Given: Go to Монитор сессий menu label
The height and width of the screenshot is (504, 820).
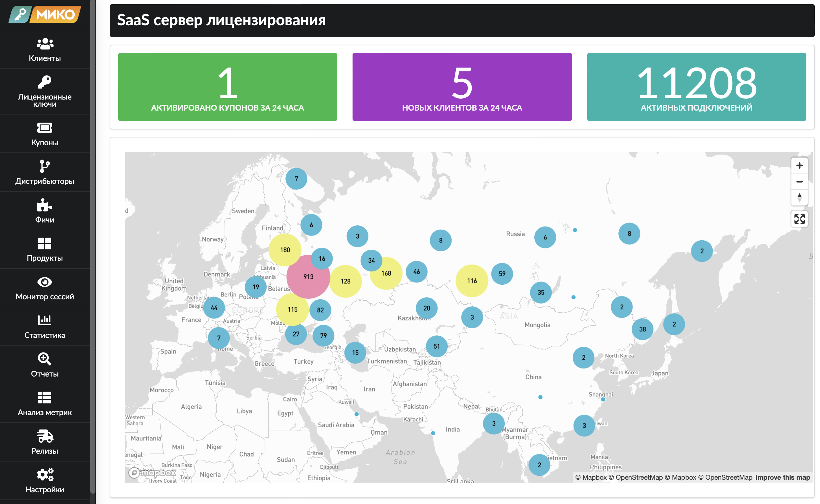Looking at the screenshot, I should 45,297.
